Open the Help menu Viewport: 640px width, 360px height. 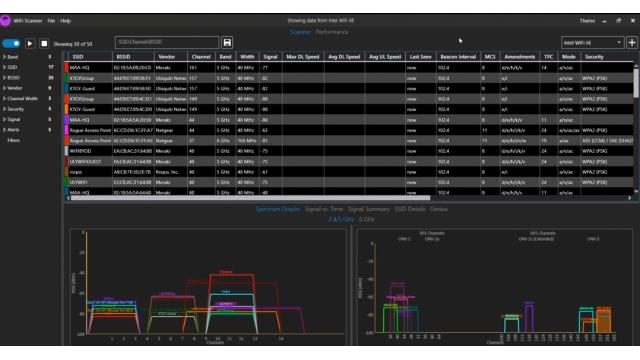pyautogui.click(x=65, y=21)
